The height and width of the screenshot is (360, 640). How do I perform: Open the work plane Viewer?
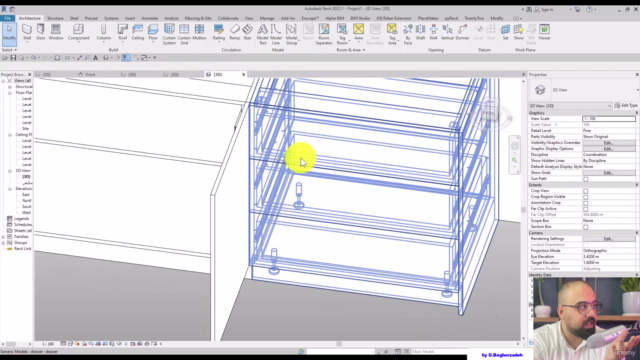coord(544,32)
